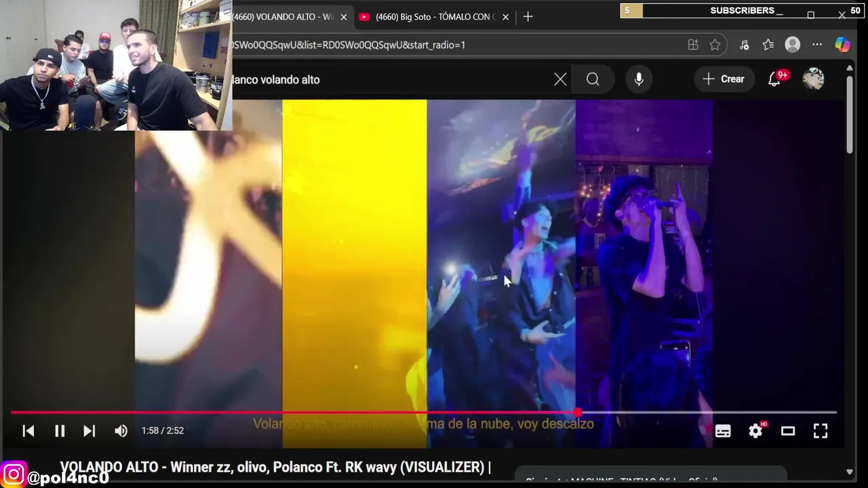Image resolution: width=868 pixels, height=488 pixels.
Task: Open browser profile icon
Action: [793, 45]
